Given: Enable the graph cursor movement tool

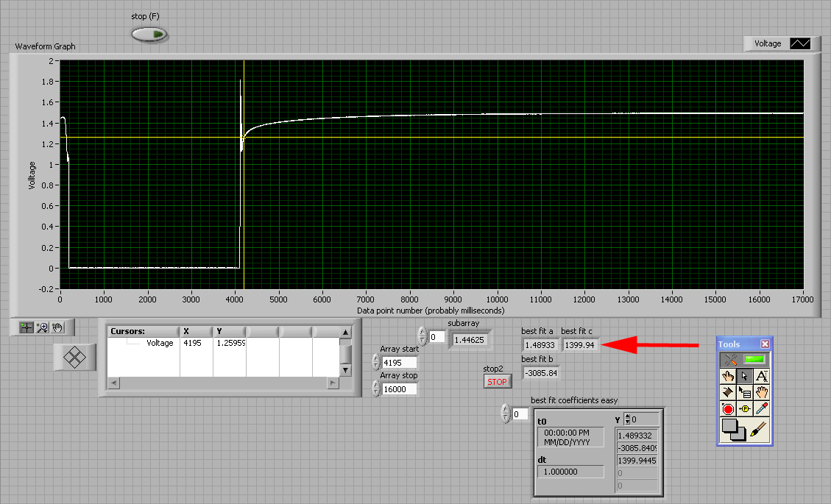Looking at the screenshot, I should point(26,327).
